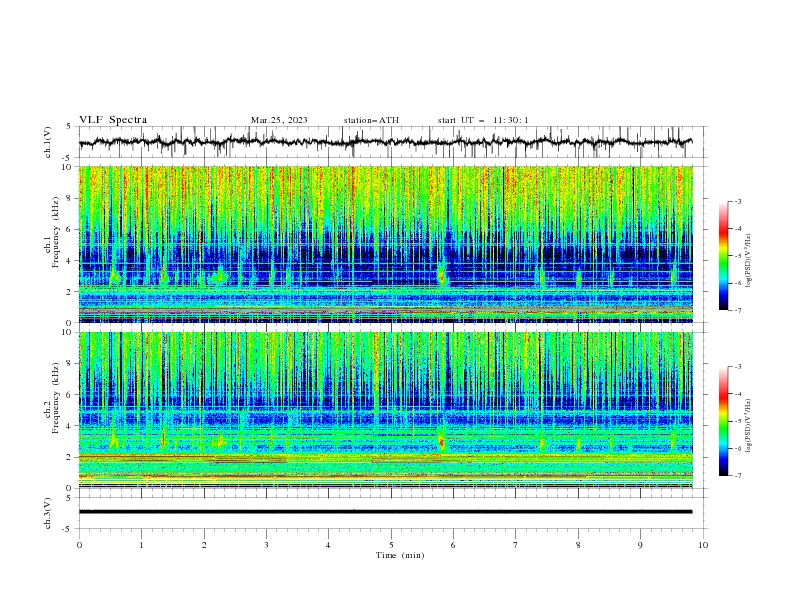792x612 pixels.
Task: Click the "ch.3(V)" axis label
Action: 48,513
